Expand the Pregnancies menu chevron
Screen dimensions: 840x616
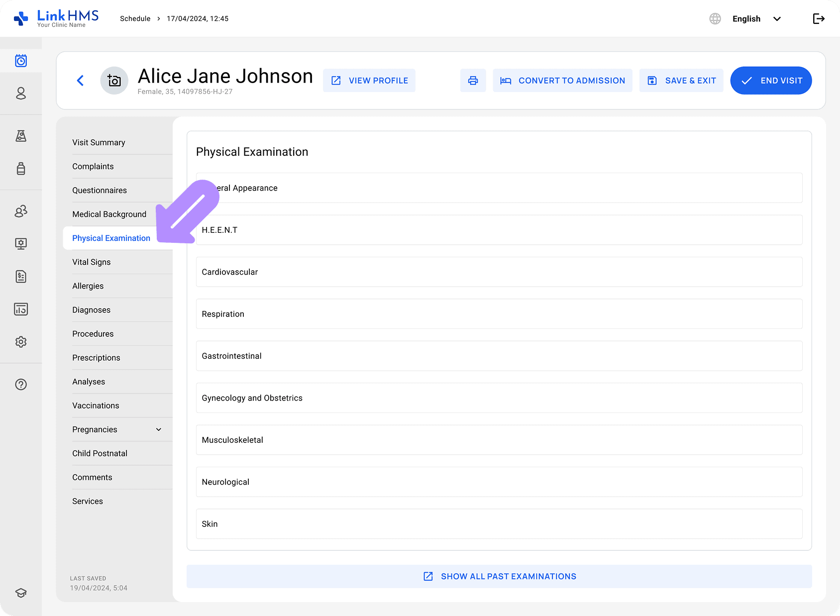[159, 429]
